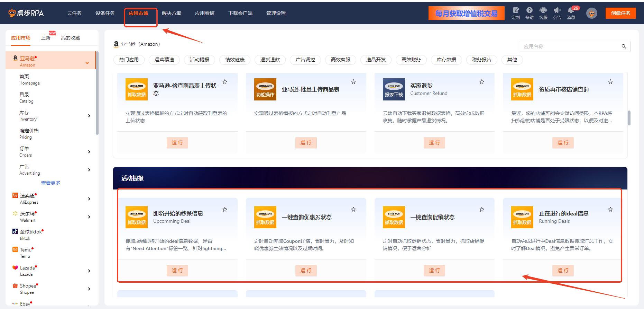
Task: Favorite the 正在进行的deal信息 app star
Action: click(x=610, y=210)
